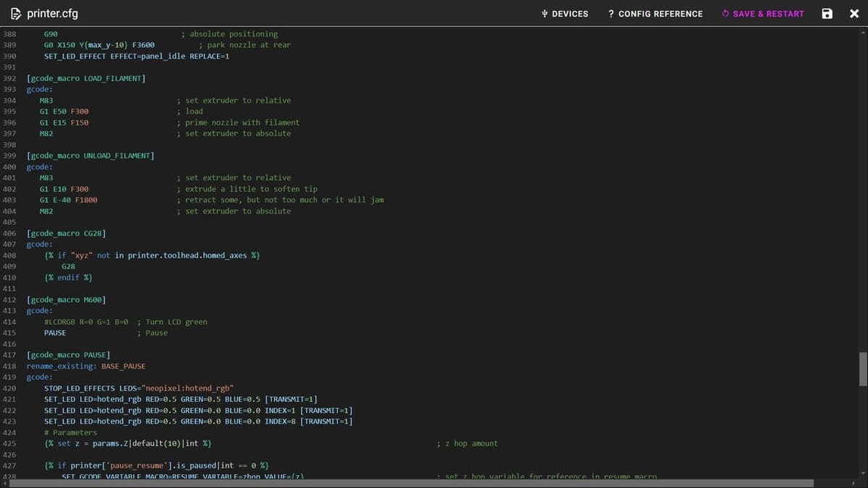868x488 pixels.
Task: Click Save & Restart
Action: (763, 14)
